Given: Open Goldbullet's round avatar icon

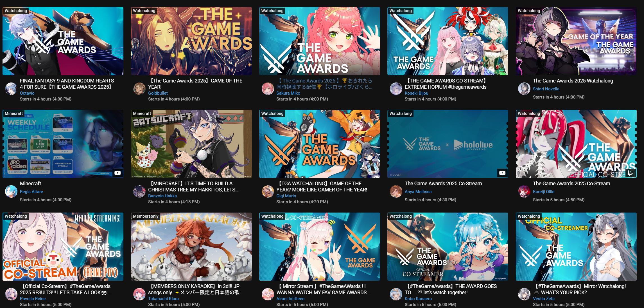Looking at the screenshot, I should (x=139, y=89).
